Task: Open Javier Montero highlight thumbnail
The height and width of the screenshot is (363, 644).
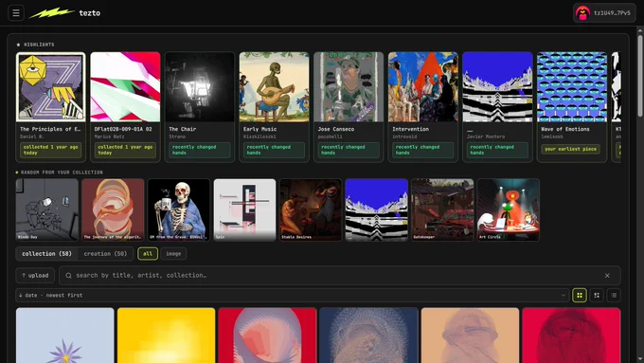Action: pyautogui.click(x=497, y=87)
